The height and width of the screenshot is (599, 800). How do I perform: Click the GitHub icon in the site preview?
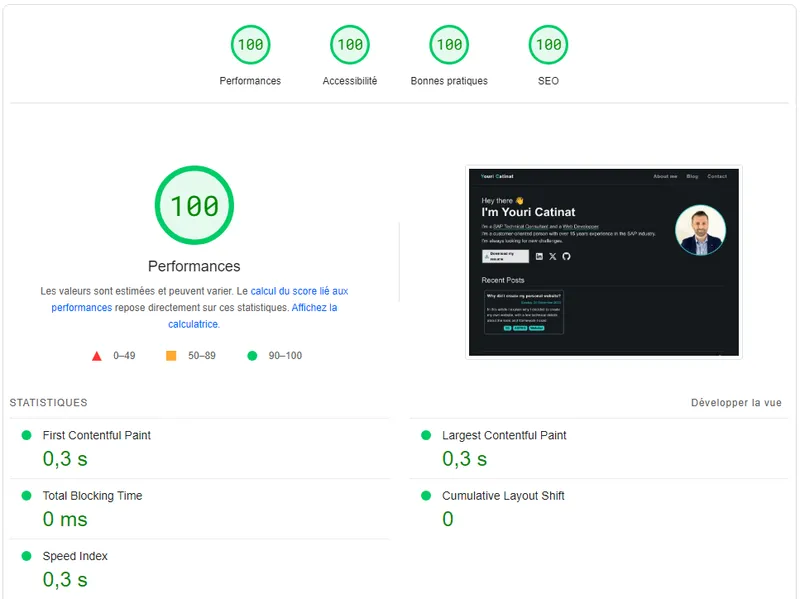(566, 256)
